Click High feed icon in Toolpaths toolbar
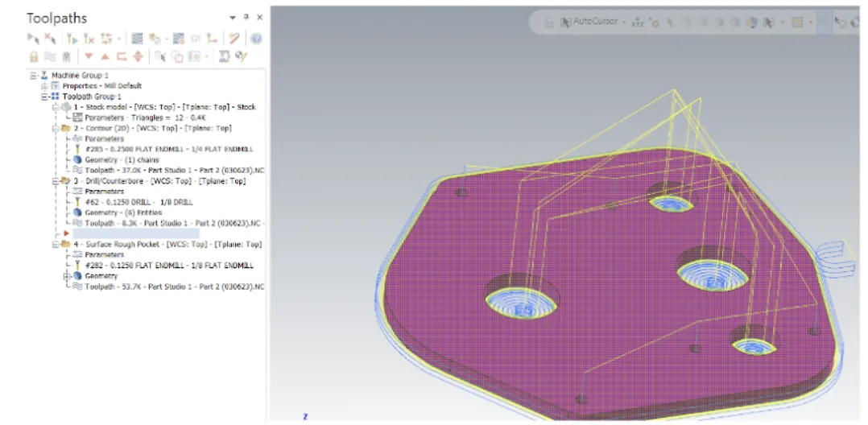 pyautogui.click(x=212, y=38)
